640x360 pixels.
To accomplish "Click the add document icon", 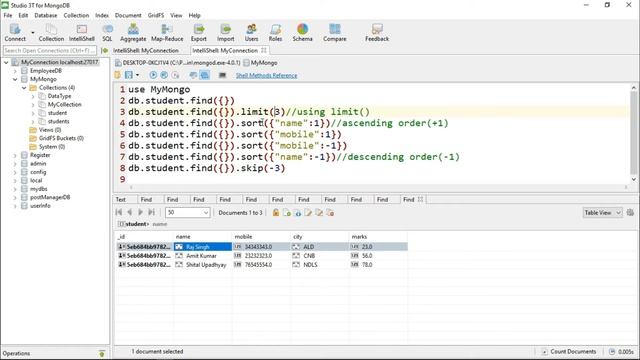I will pyautogui.click(x=287, y=213).
